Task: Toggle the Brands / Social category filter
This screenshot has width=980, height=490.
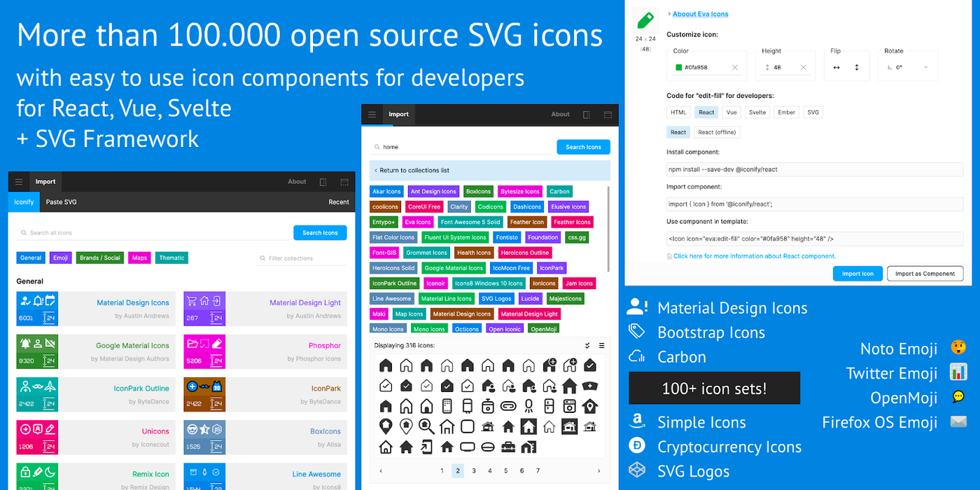Action: pyautogui.click(x=100, y=258)
